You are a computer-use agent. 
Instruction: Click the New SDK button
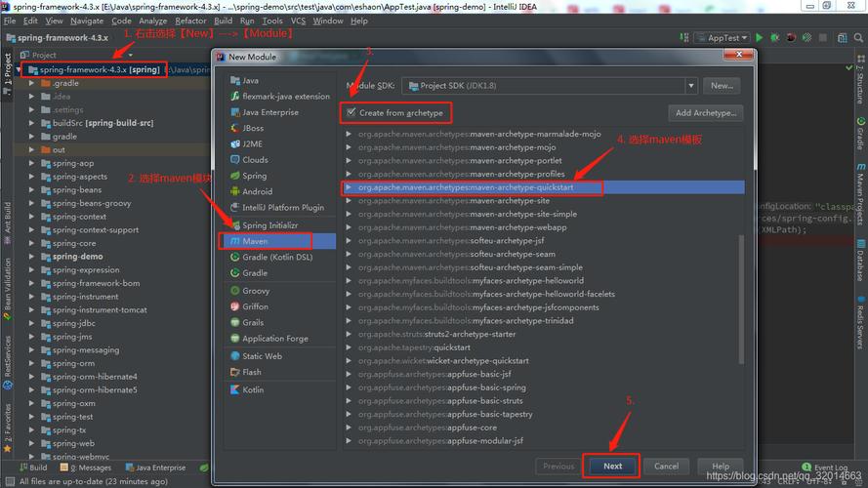tap(722, 86)
